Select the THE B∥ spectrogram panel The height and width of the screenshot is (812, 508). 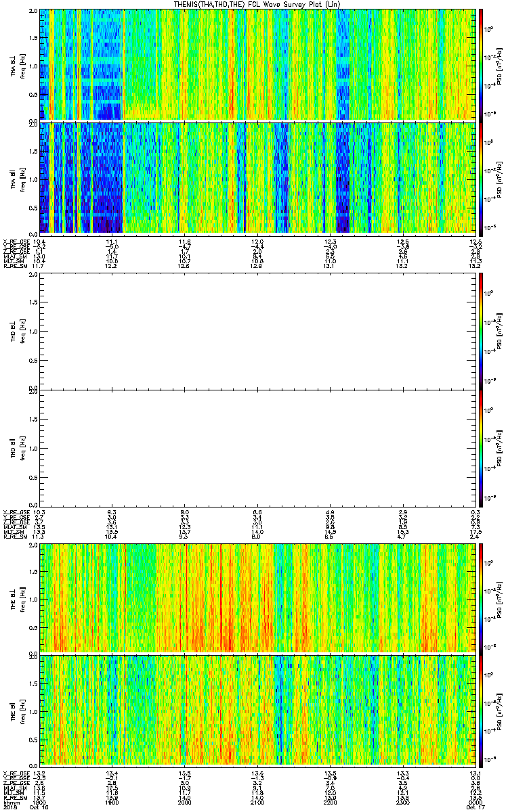[x=257, y=710]
